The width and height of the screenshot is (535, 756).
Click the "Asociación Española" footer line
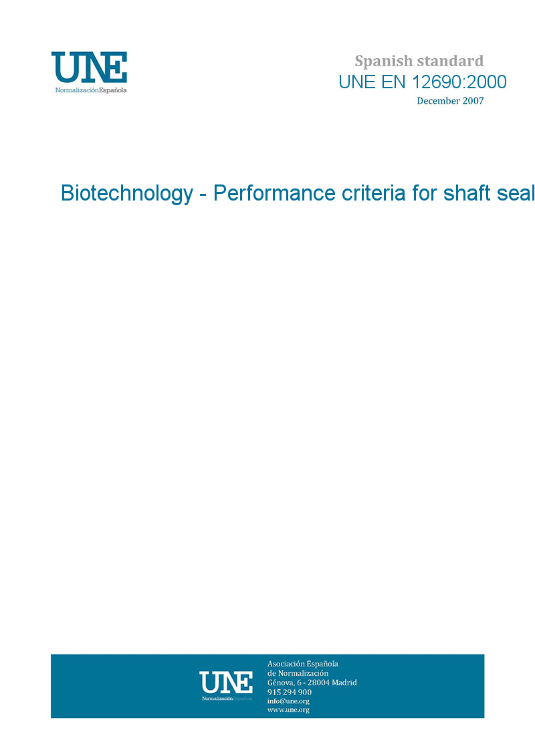tap(302, 664)
